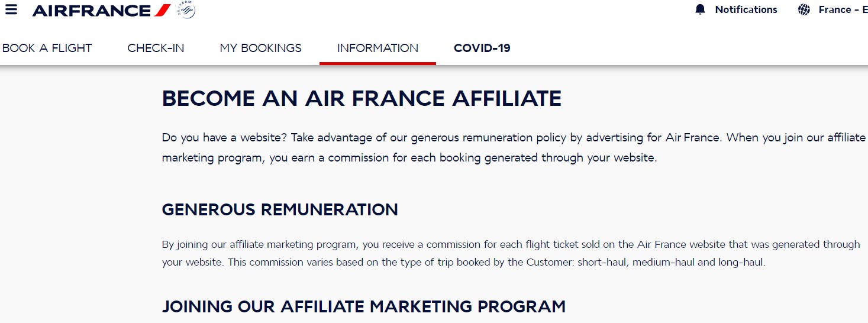Click the line starting 'your website. This commission varies'
The width and height of the screenshot is (868, 323).
(x=463, y=262)
